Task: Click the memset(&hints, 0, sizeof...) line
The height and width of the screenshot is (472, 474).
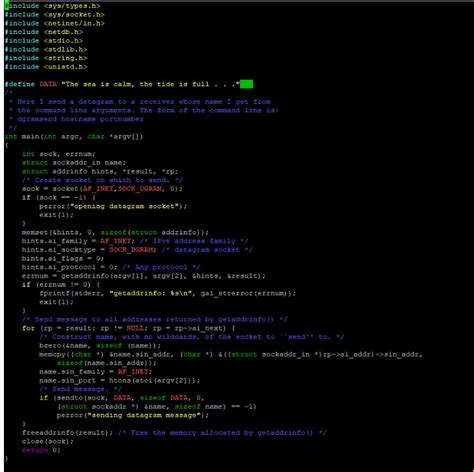Action: [115, 232]
